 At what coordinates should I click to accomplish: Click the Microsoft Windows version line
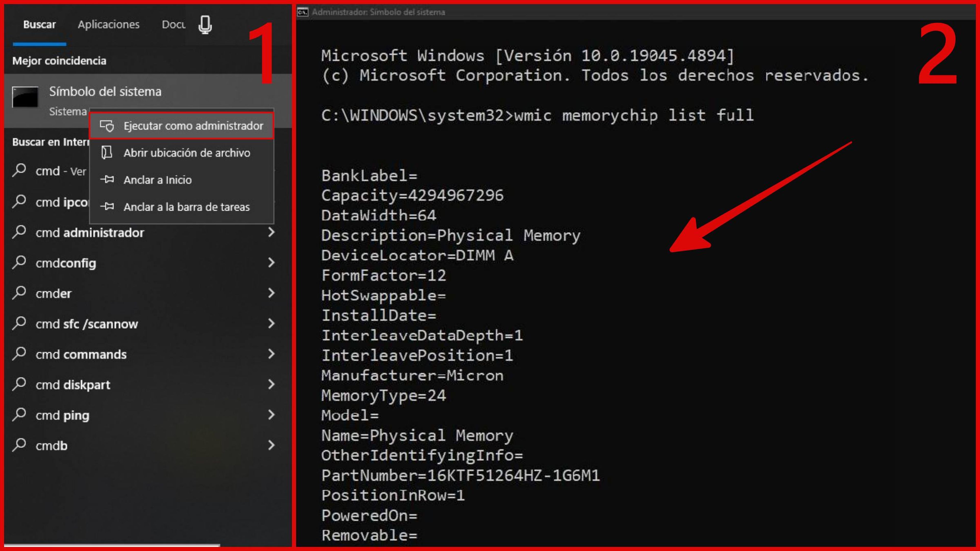coord(528,56)
